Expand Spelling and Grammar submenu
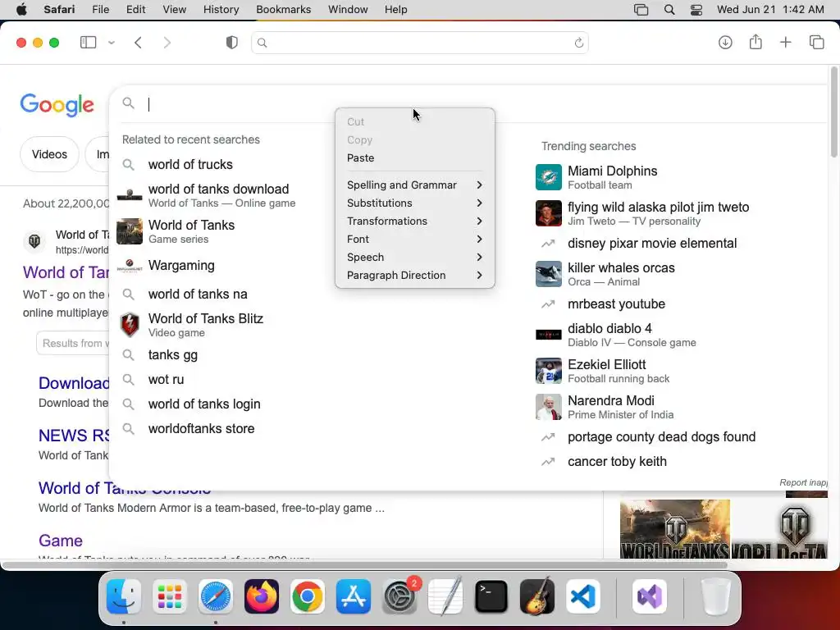 pos(414,185)
